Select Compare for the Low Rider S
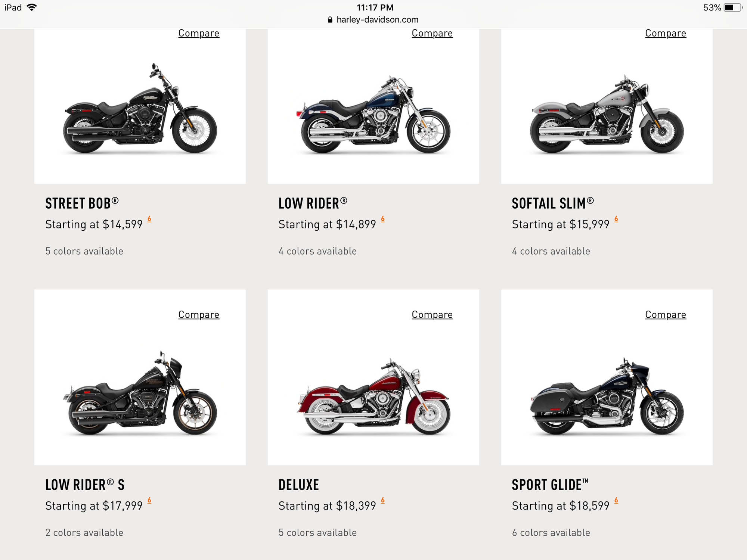This screenshot has width=747, height=560. point(199,315)
